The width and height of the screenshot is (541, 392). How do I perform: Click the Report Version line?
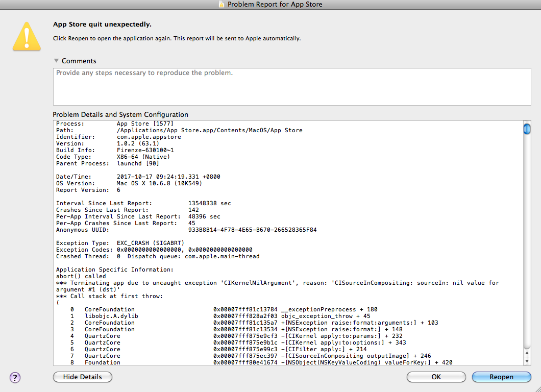88,190
